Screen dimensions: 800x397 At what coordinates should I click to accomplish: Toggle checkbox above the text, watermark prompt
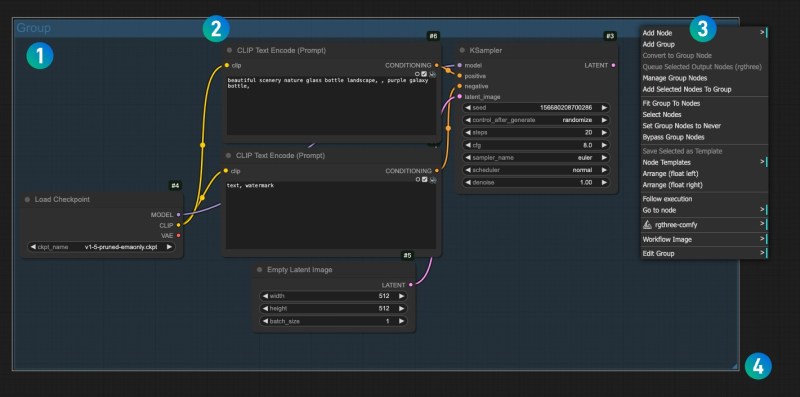pos(424,180)
